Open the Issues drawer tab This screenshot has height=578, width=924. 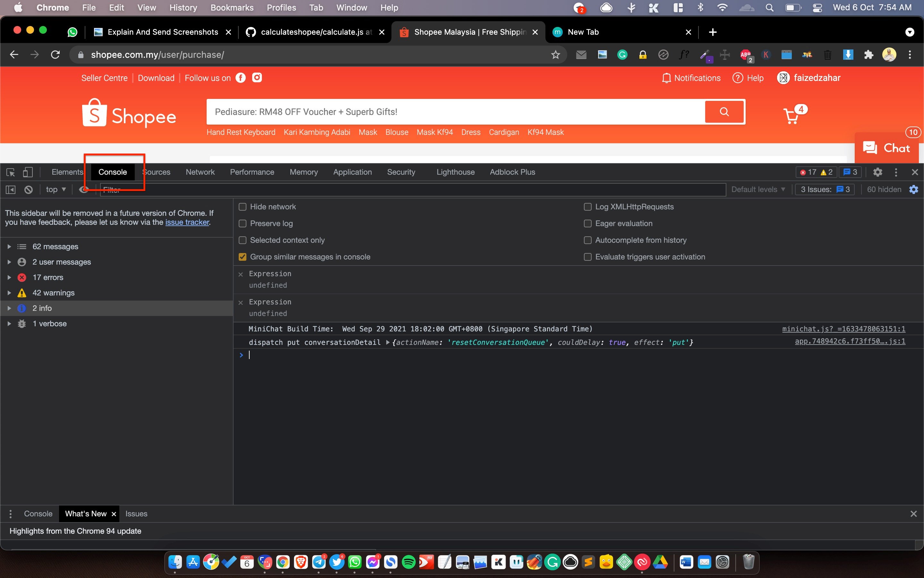coord(136,514)
